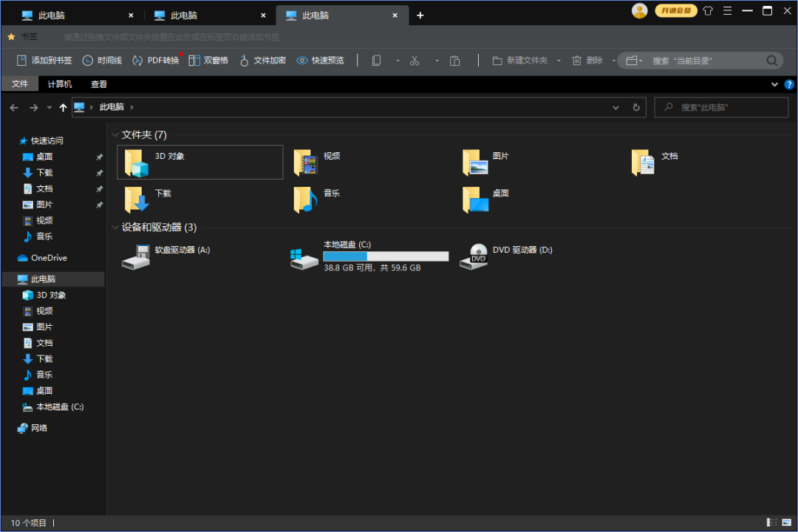Image resolution: width=798 pixels, height=532 pixels.
Task: Open the 查看 ribbon tab
Action: tap(99, 84)
